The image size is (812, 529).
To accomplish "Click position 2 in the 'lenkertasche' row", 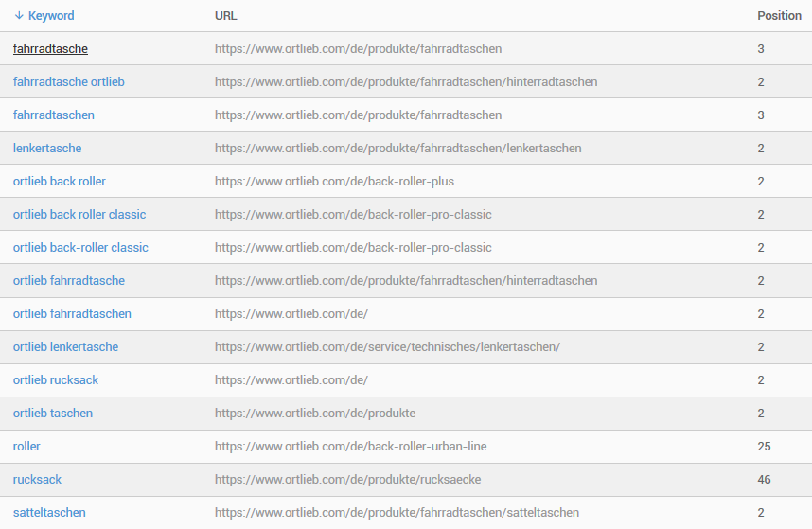I will [761, 148].
